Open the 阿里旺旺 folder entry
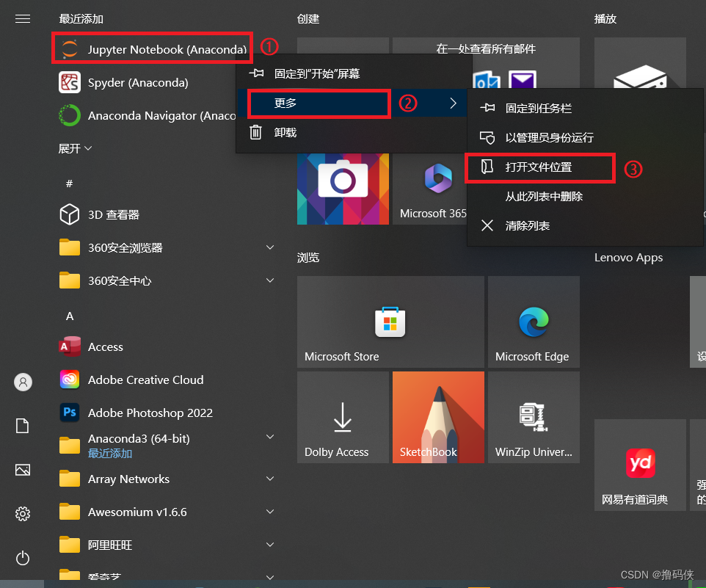The width and height of the screenshot is (706, 588). (167, 545)
